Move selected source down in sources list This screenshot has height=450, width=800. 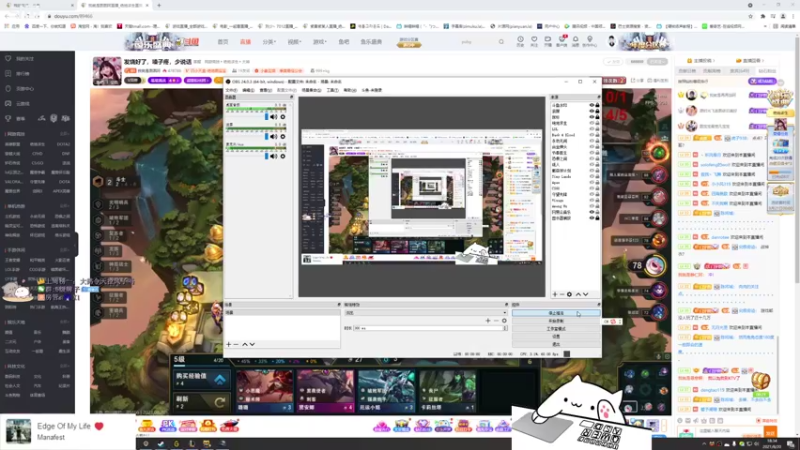(x=586, y=294)
